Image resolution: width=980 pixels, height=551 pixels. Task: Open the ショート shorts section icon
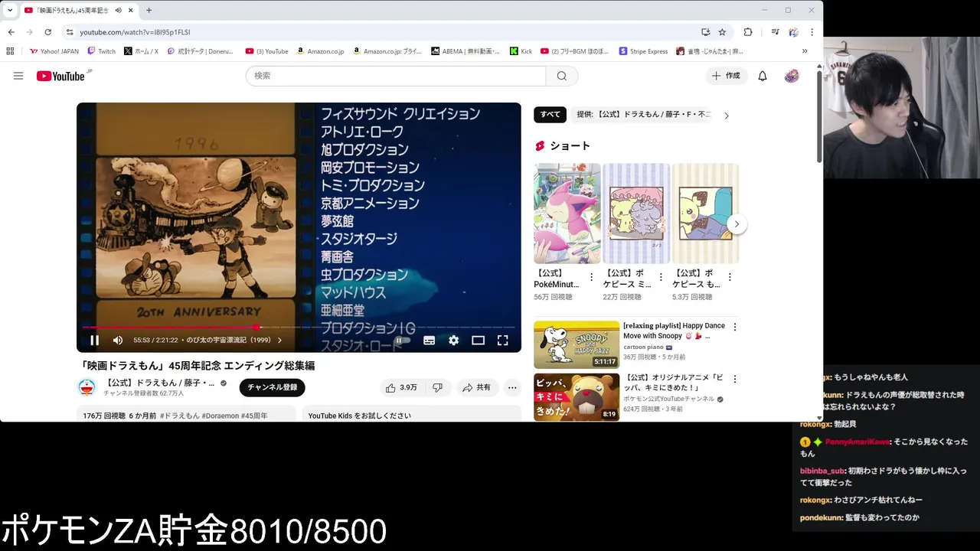[x=540, y=145]
